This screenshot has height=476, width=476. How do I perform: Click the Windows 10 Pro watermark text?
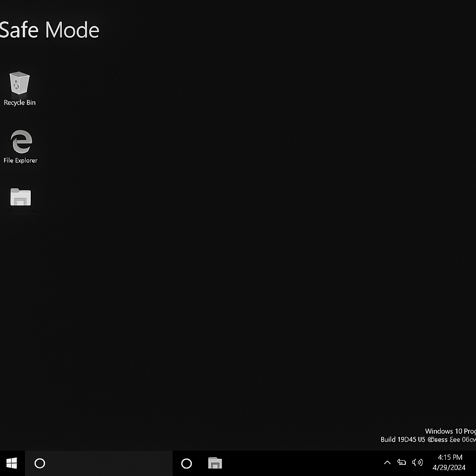click(450, 431)
